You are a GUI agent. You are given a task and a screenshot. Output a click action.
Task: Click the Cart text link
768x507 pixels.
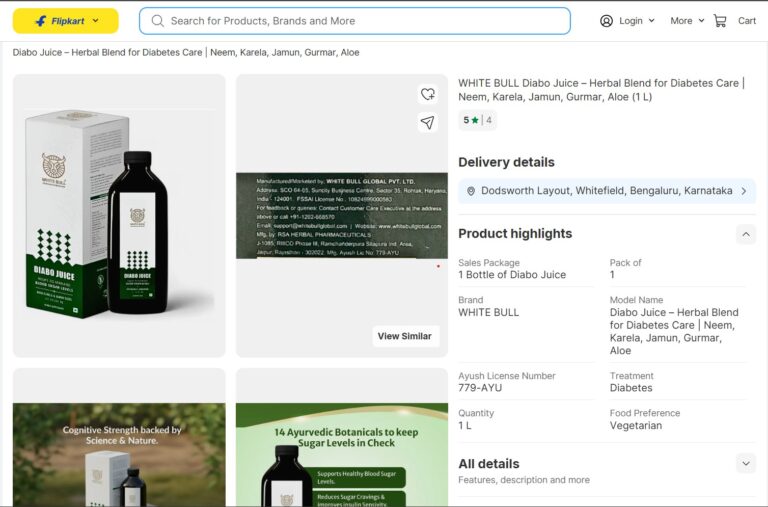tap(747, 21)
